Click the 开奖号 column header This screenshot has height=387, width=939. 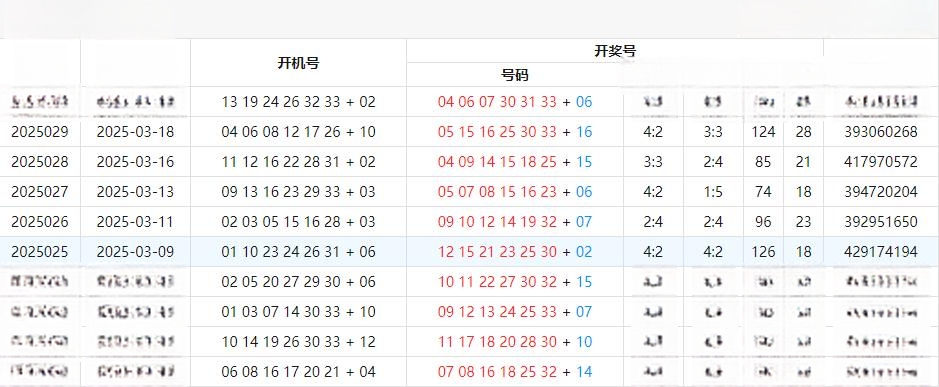click(615, 51)
